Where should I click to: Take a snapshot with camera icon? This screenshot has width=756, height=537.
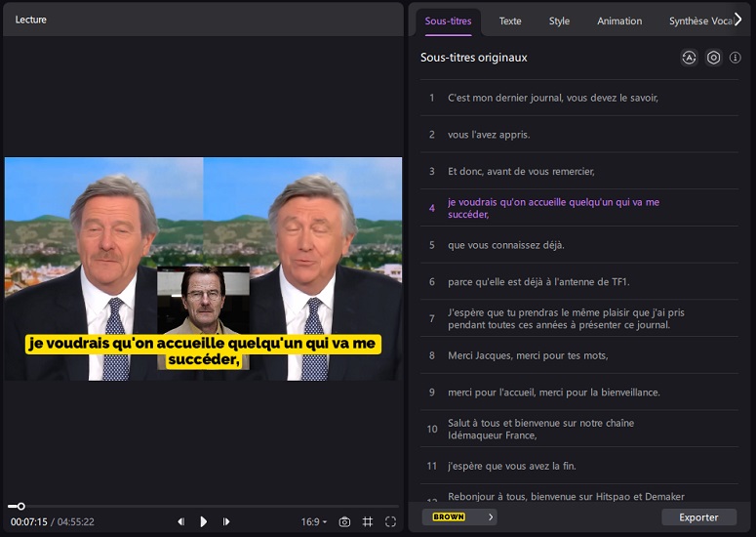pyautogui.click(x=344, y=521)
